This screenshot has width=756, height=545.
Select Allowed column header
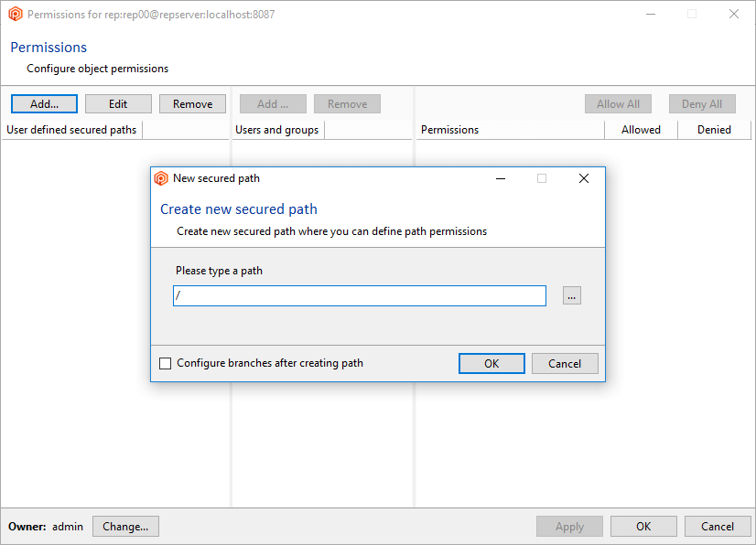pos(642,130)
